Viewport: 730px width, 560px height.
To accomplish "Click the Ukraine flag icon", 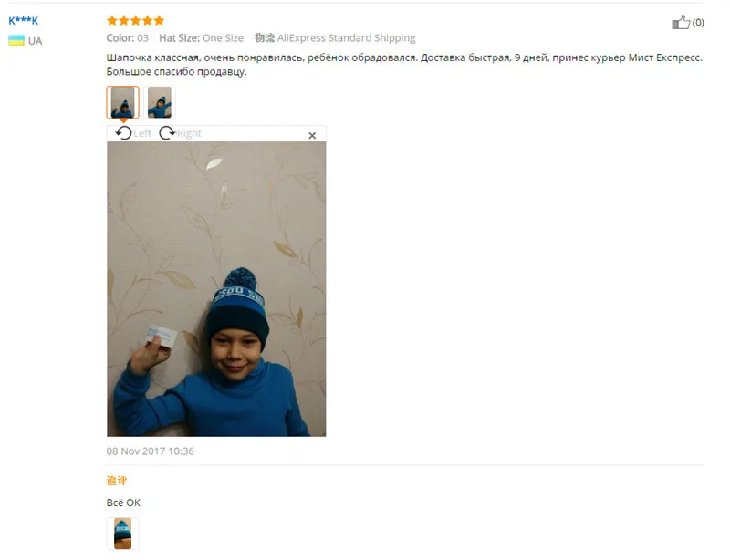I will click(x=16, y=40).
